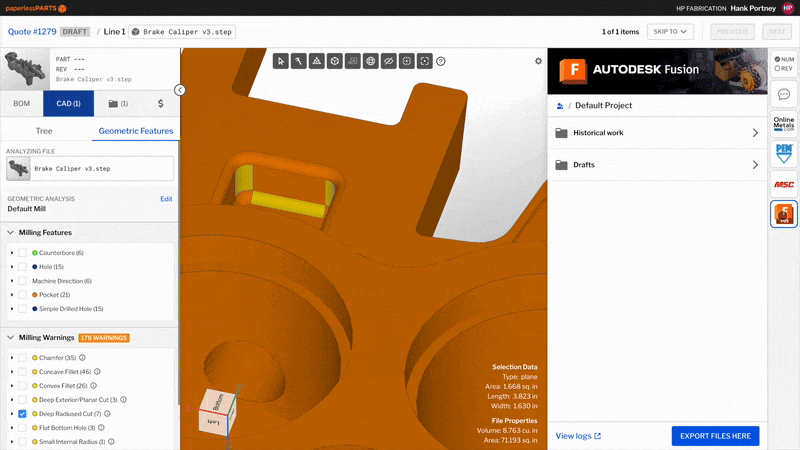
Task: Collapse the left panel with arrow button
Action: pos(180,90)
